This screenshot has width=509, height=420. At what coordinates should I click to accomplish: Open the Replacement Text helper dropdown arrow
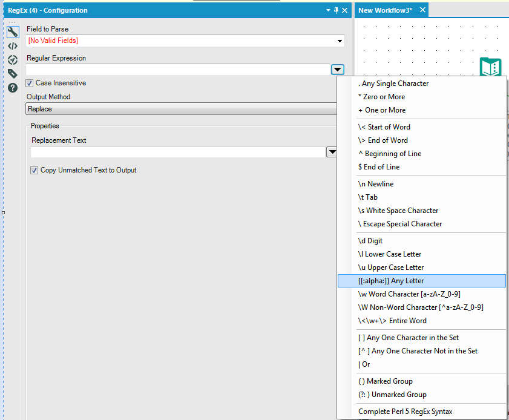click(332, 152)
